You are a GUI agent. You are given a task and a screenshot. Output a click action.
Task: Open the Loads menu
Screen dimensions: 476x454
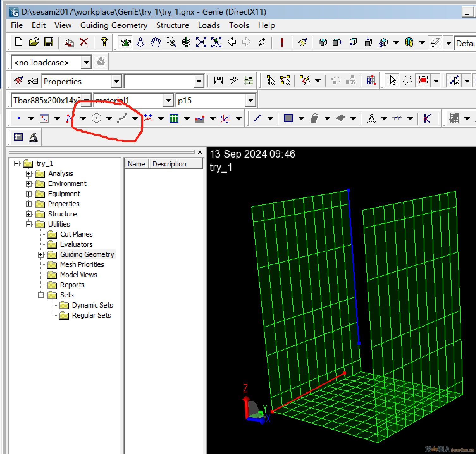pos(209,25)
